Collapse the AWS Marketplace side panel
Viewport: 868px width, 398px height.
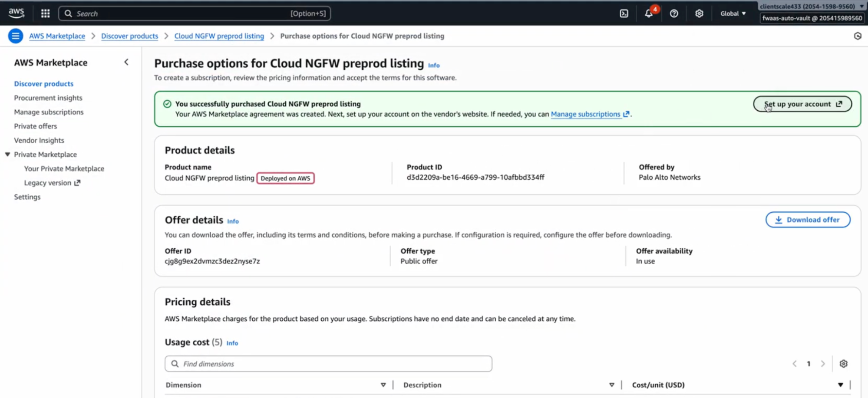click(126, 62)
